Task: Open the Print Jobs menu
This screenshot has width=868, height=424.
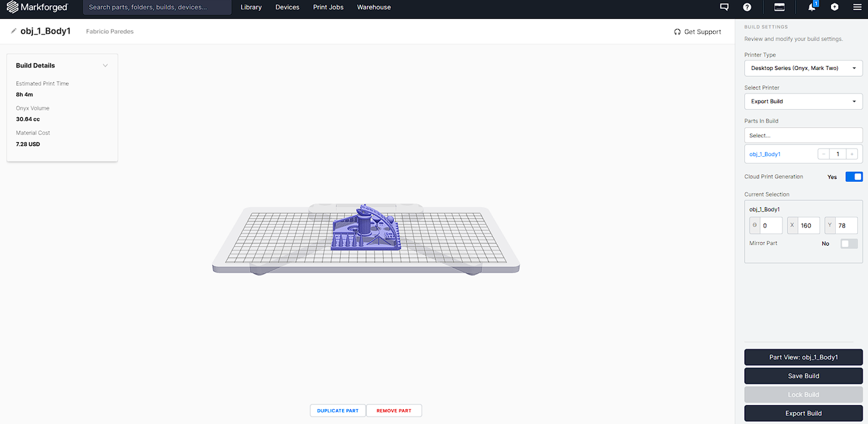Action: click(328, 7)
